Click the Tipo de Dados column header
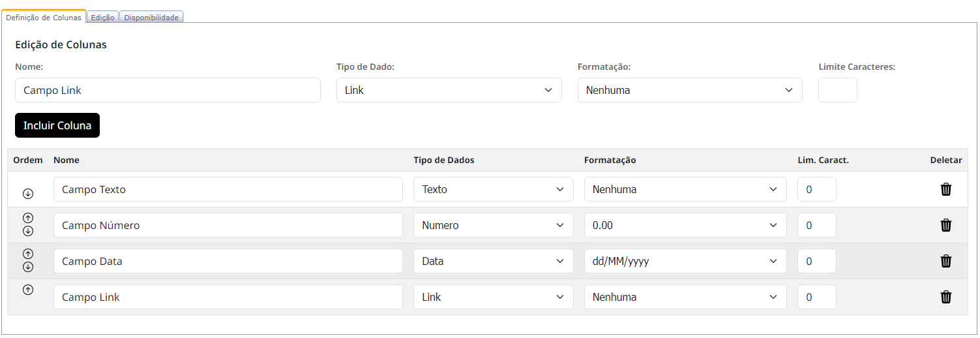Viewport: 980px width, 338px height. 444,160
